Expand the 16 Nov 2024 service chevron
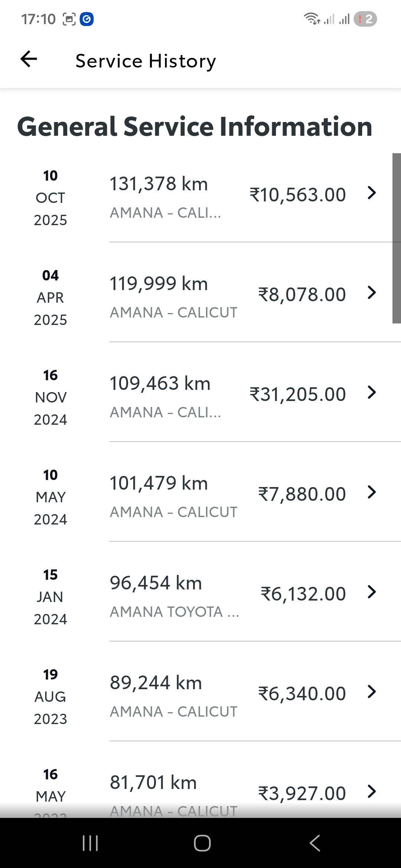The width and height of the screenshot is (401, 868). 372,392
